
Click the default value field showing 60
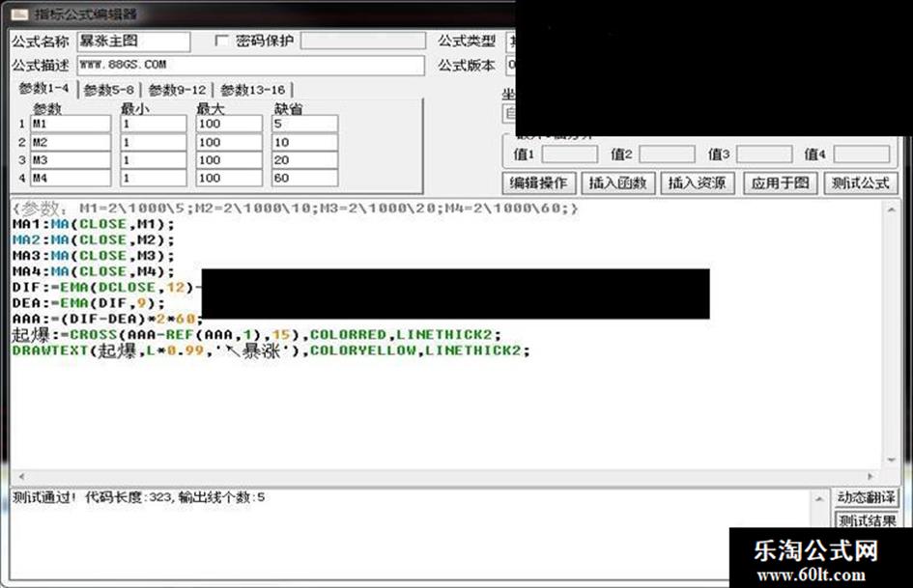[x=304, y=179]
